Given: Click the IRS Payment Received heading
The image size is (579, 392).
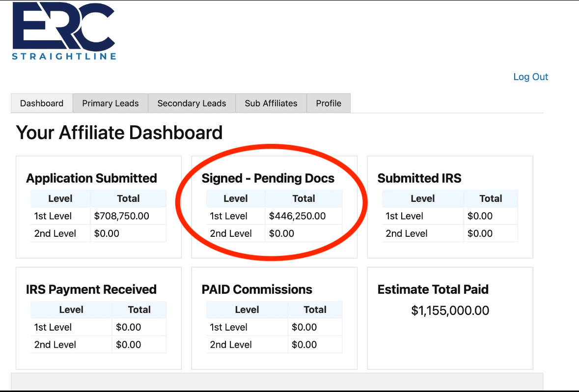Looking at the screenshot, I should (91, 289).
